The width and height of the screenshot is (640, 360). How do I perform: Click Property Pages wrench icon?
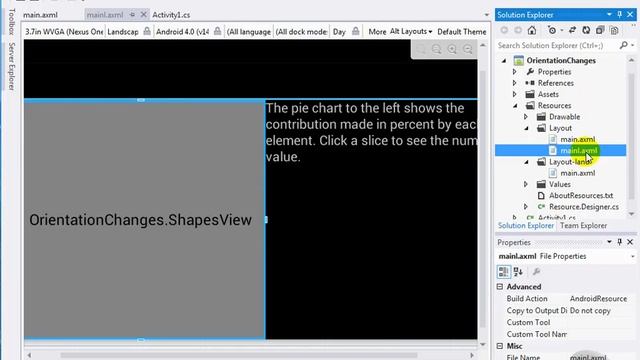tap(536, 271)
